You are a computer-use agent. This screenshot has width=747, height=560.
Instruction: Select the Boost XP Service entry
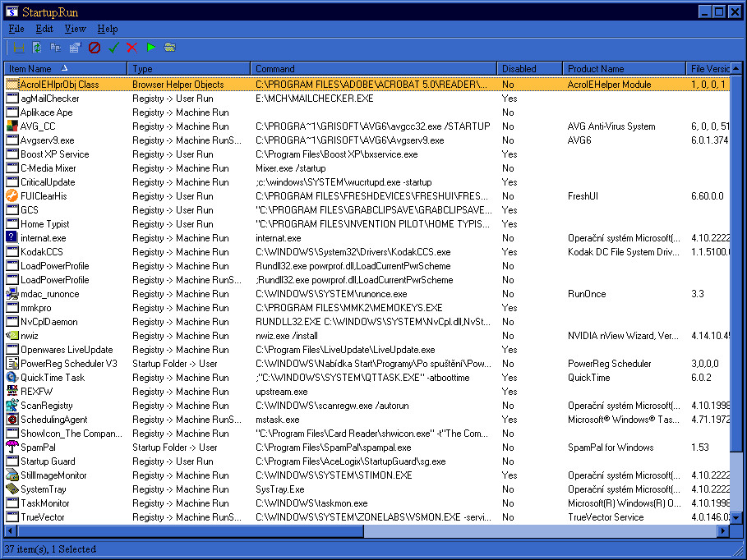coord(54,154)
